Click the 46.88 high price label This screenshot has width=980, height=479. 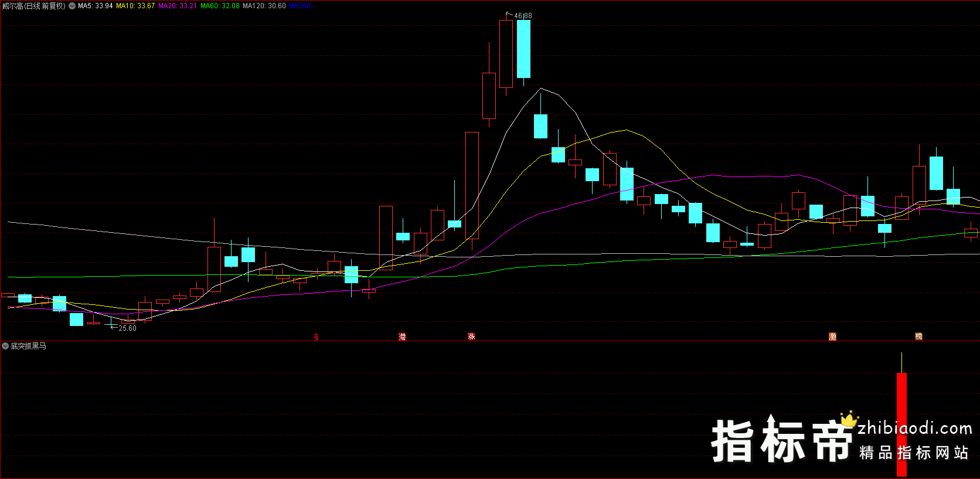point(523,16)
